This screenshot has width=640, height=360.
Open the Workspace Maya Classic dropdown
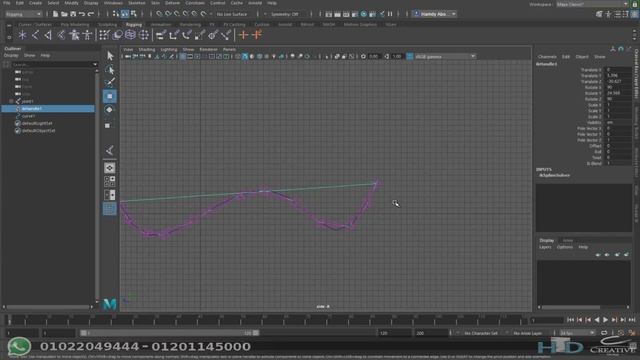tap(593, 4)
